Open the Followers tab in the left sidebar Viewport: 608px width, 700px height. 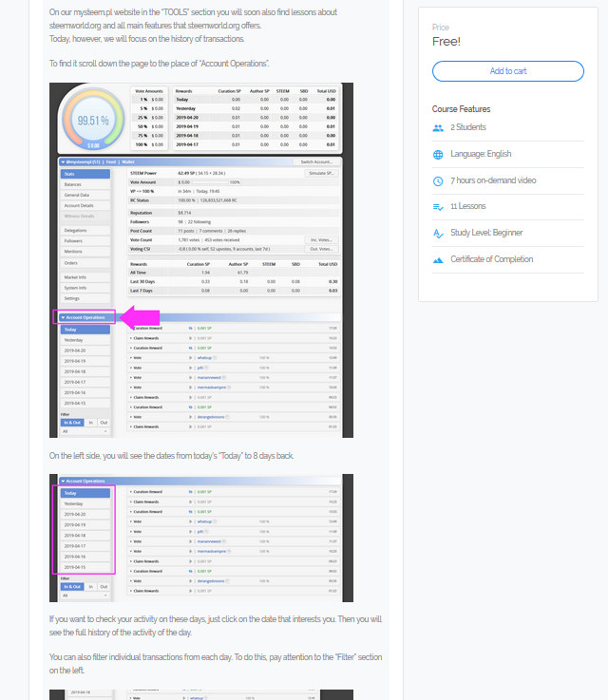coord(85,241)
